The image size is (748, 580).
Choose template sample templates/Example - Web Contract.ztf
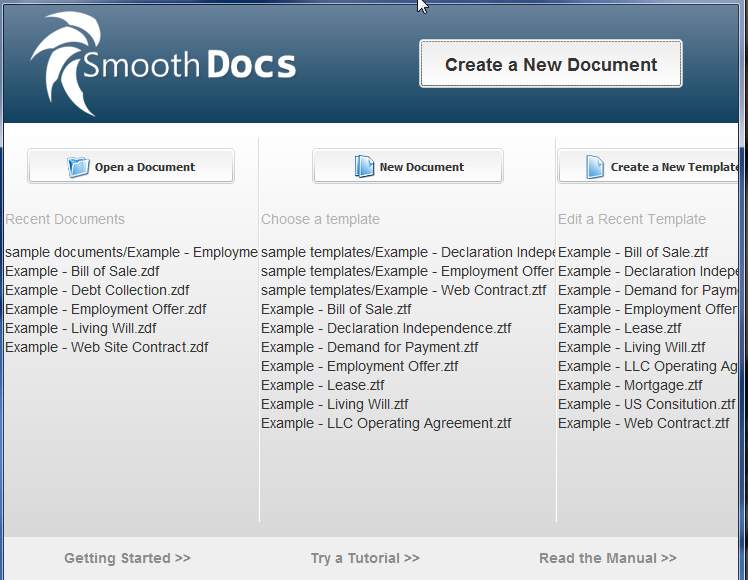[404, 290]
